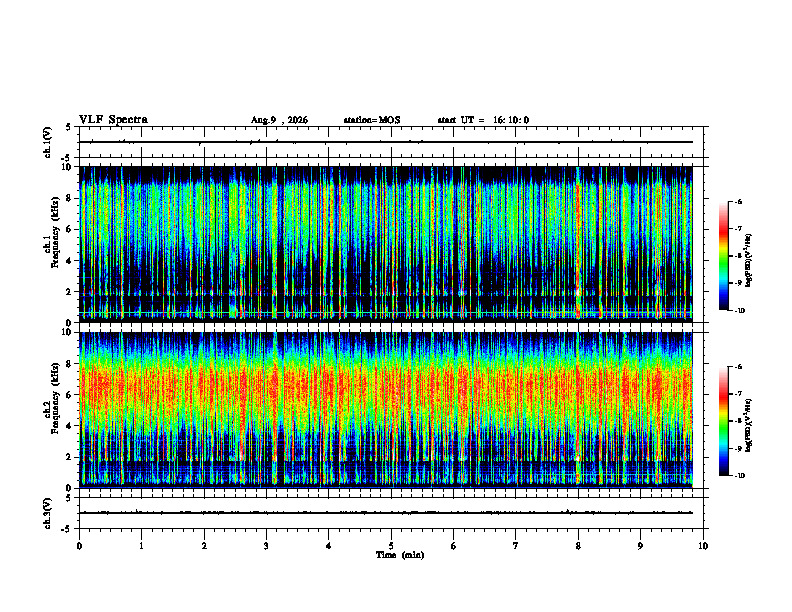Click the "ch.3(V)" axis label
792x612 pixels.
tap(47, 513)
